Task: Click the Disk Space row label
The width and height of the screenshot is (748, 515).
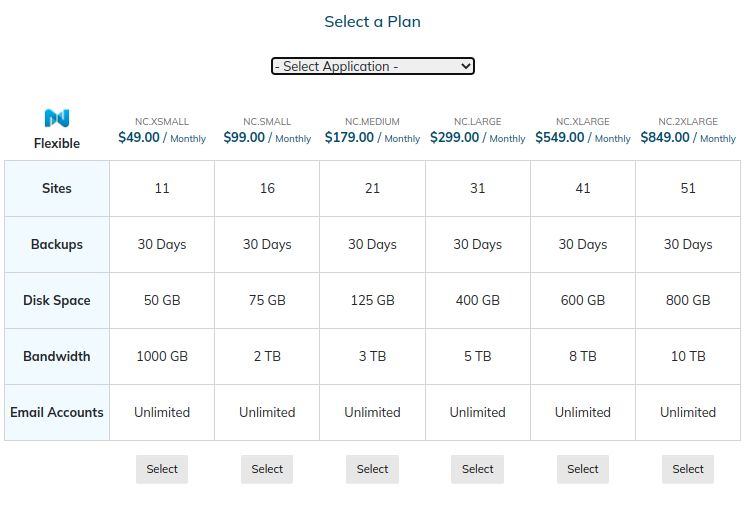Action: tap(57, 300)
